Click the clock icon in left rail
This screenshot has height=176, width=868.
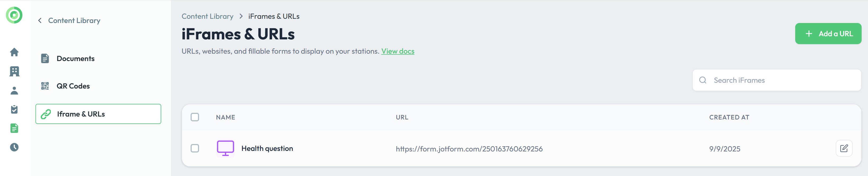click(14, 147)
